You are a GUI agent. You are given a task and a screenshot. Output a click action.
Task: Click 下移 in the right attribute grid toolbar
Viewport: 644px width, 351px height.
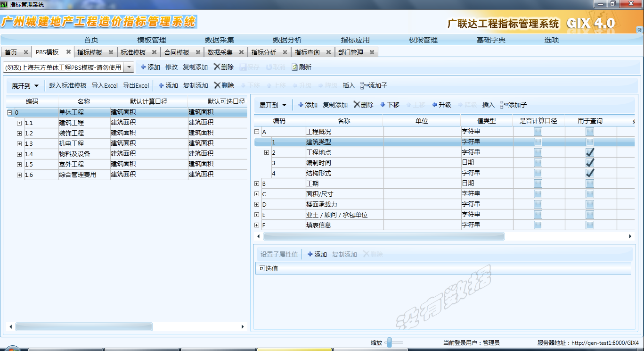tap(390, 105)
